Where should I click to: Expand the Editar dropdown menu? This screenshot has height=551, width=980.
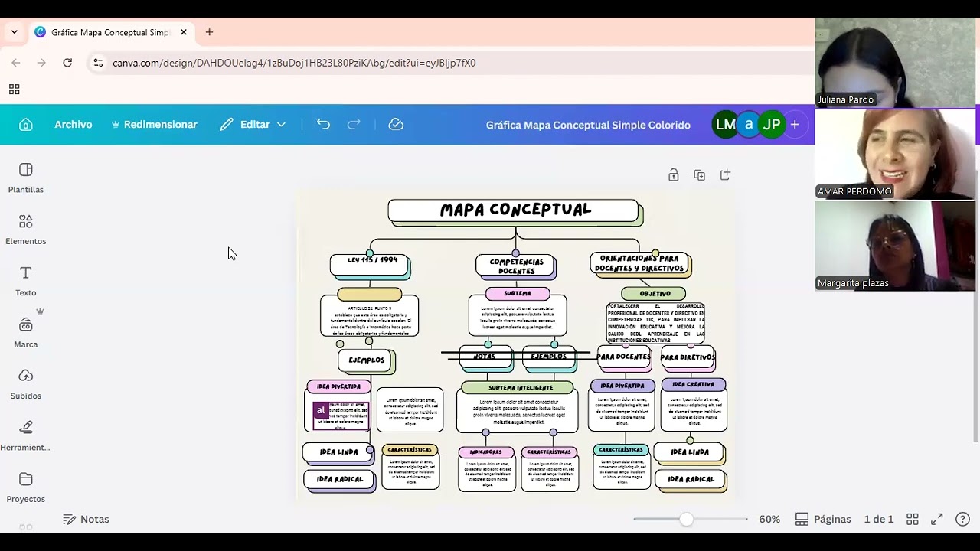253,124
